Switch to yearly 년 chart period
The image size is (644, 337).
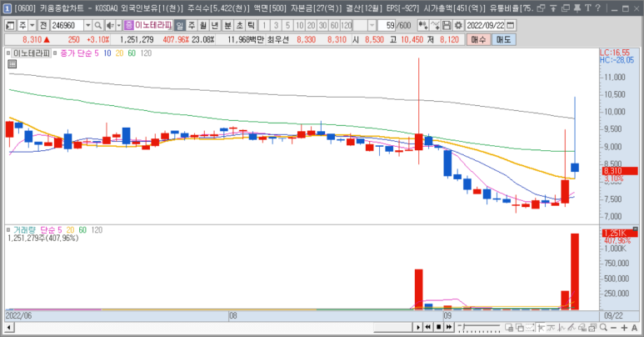[214, 26]
